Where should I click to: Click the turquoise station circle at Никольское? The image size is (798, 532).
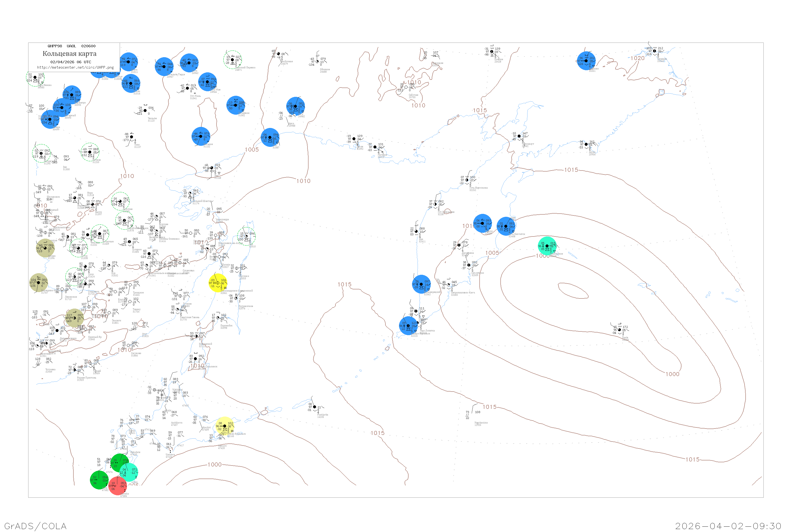click(x=547, y=246)
